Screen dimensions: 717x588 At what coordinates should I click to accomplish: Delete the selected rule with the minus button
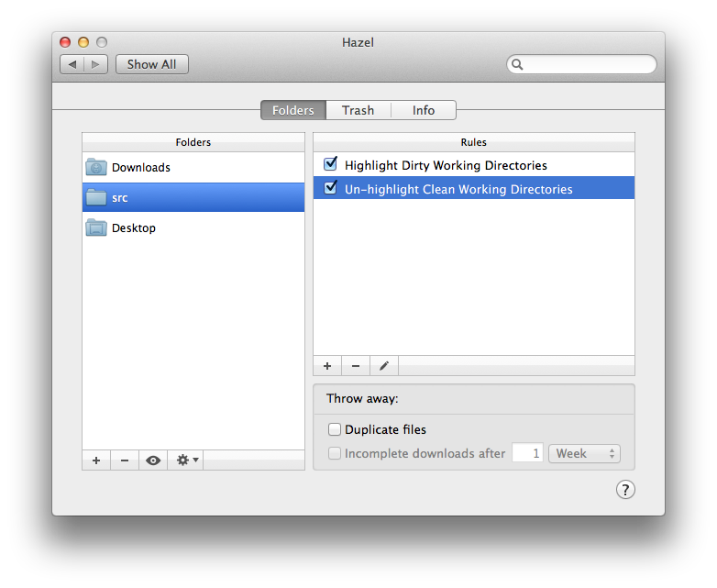pos(356,366)
